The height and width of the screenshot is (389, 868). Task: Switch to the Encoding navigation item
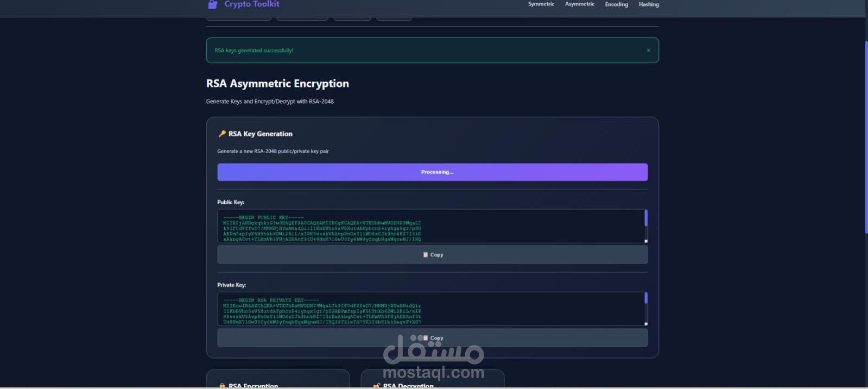(617, 4)
